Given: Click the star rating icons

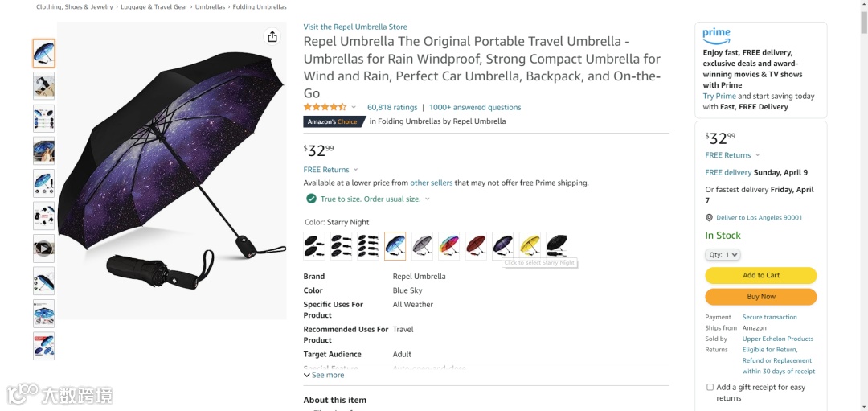Looking at the screenshot, I should (325, 107).
